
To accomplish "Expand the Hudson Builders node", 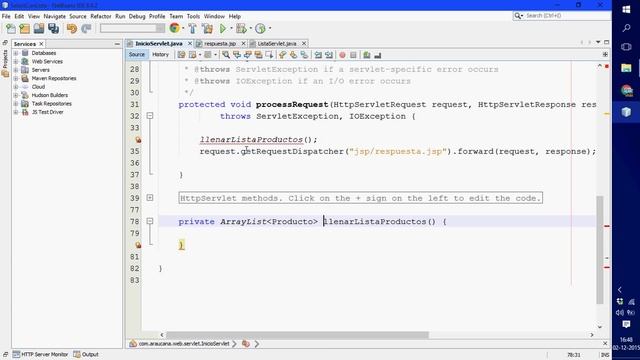I will click(x=16, y=95).
